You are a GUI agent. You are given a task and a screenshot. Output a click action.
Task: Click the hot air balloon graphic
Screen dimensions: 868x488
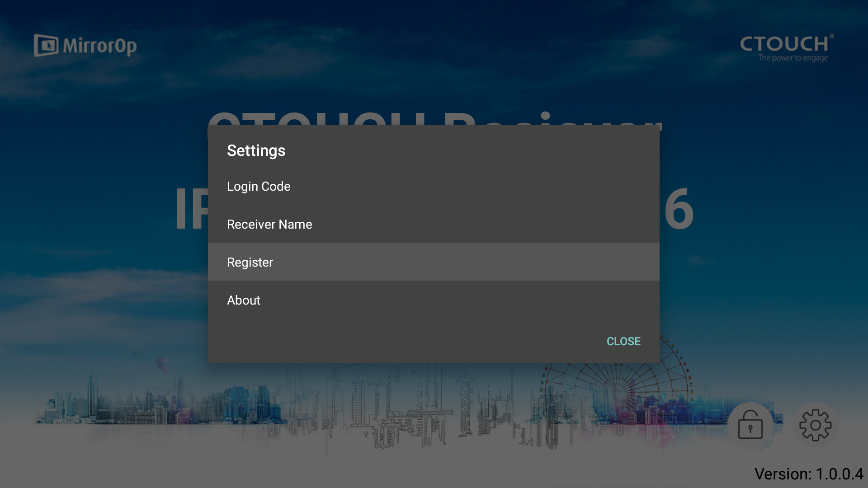[x=162, y=364]
